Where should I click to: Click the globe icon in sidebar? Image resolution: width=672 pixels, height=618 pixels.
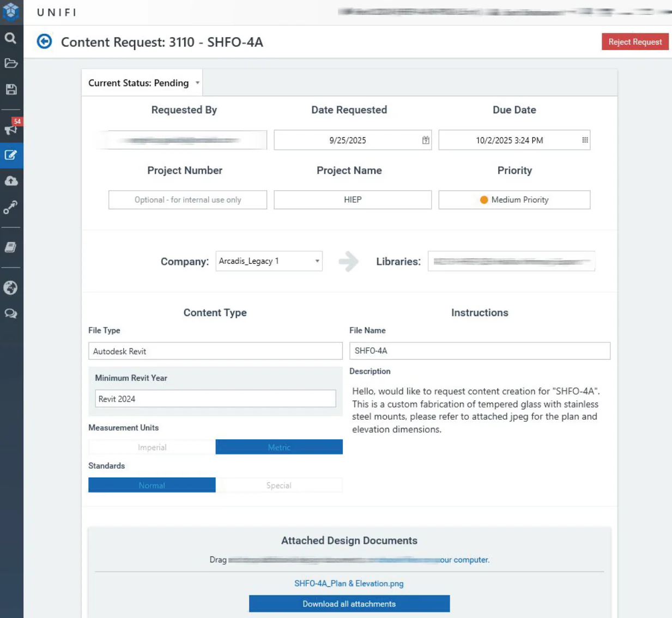[x=11, y=288]
